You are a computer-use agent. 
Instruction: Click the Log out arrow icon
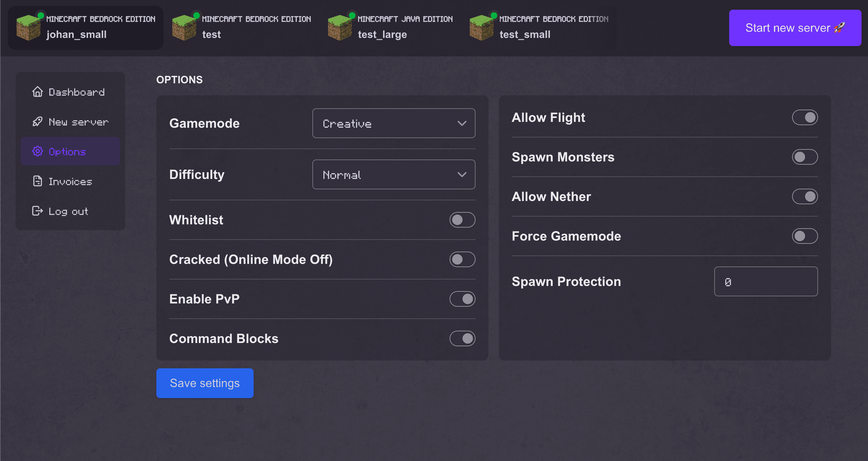tap(37, 211)
